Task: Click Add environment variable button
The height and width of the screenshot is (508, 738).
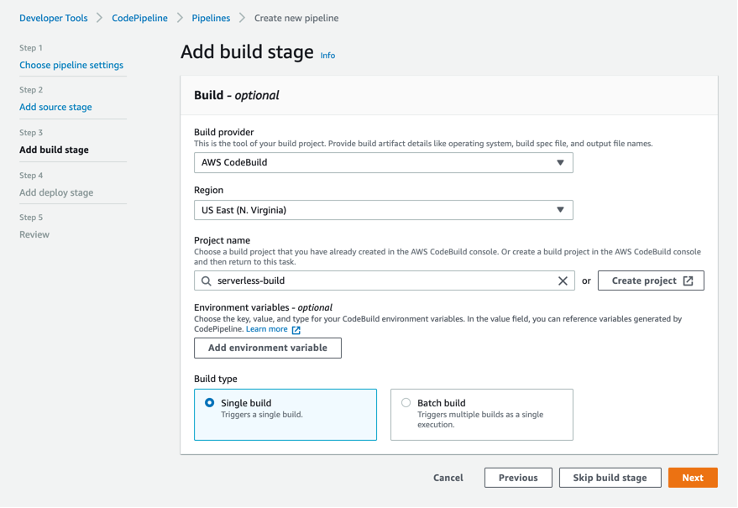Action: (268, 348)
